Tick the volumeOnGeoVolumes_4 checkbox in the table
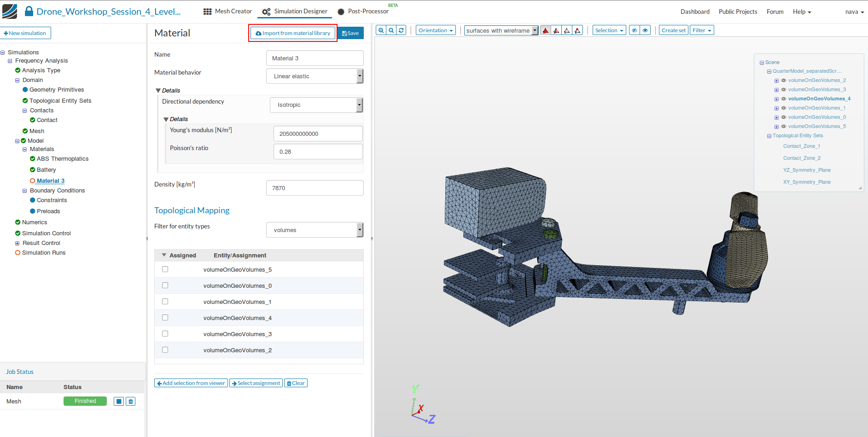Screen dimensions: 868x437 [165, 318]
